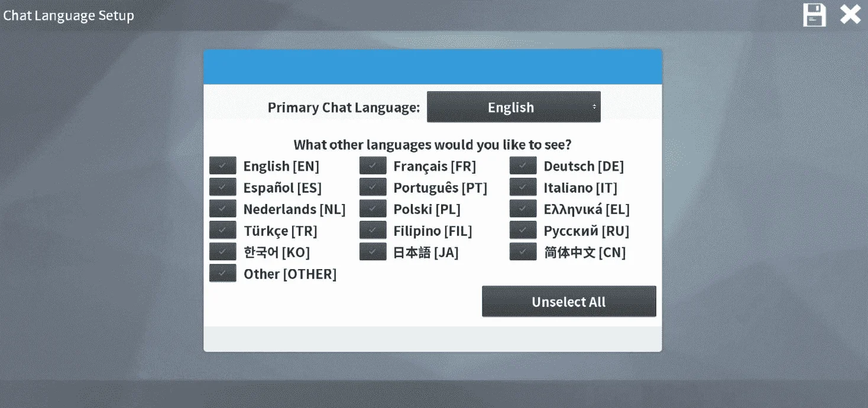The width and height of the screenshot is (868, 408).
Task: Uncheck the 日本語 [JA] language
Action: click(373, 252)
